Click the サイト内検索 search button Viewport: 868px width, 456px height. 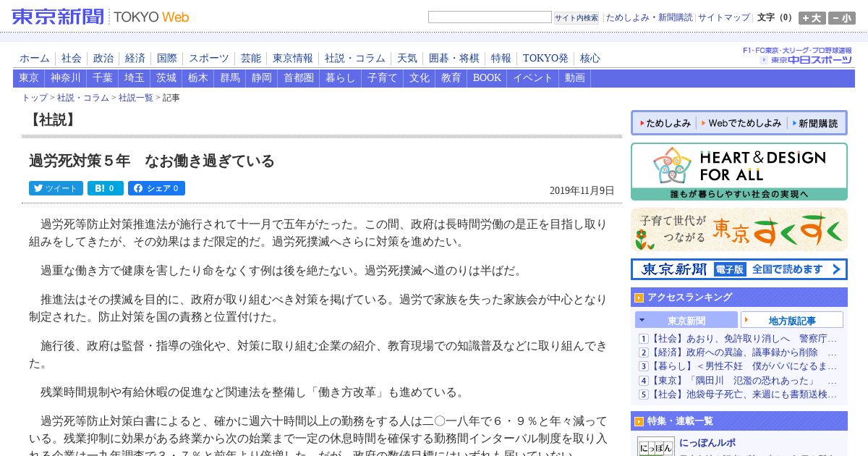[576, 18]
